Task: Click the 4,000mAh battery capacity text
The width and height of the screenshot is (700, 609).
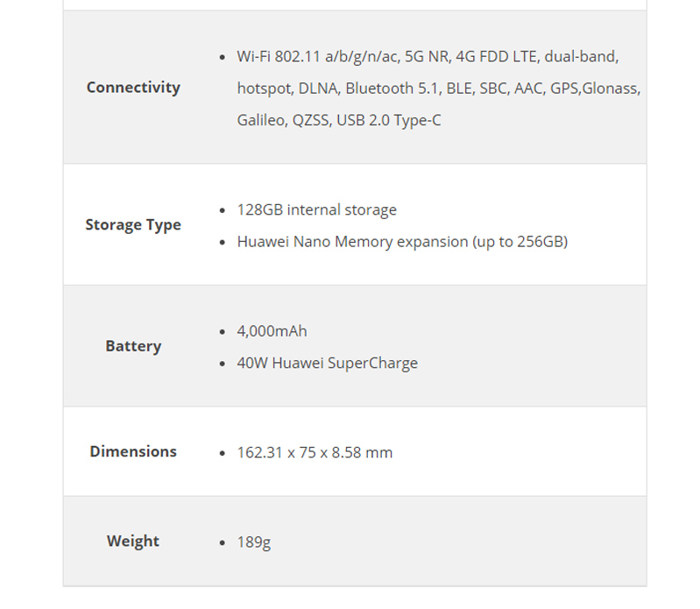Action: tap(272, 331)
